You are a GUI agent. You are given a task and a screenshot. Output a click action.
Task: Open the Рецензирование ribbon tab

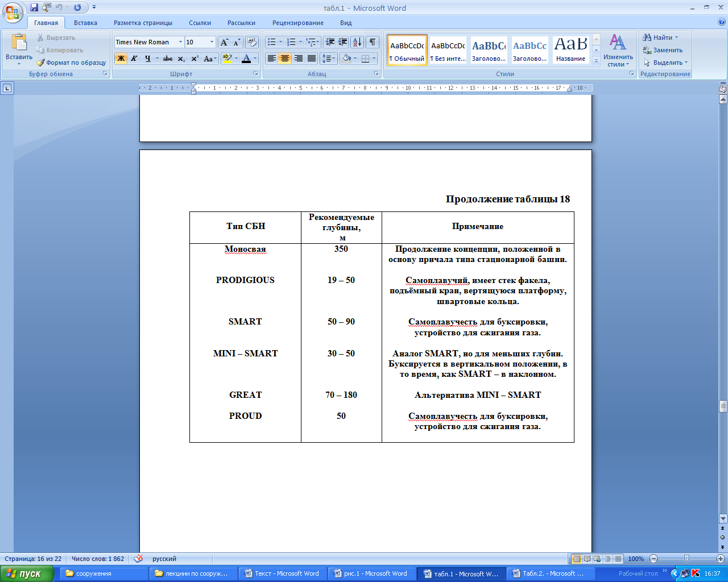click(x=297, y=23)
